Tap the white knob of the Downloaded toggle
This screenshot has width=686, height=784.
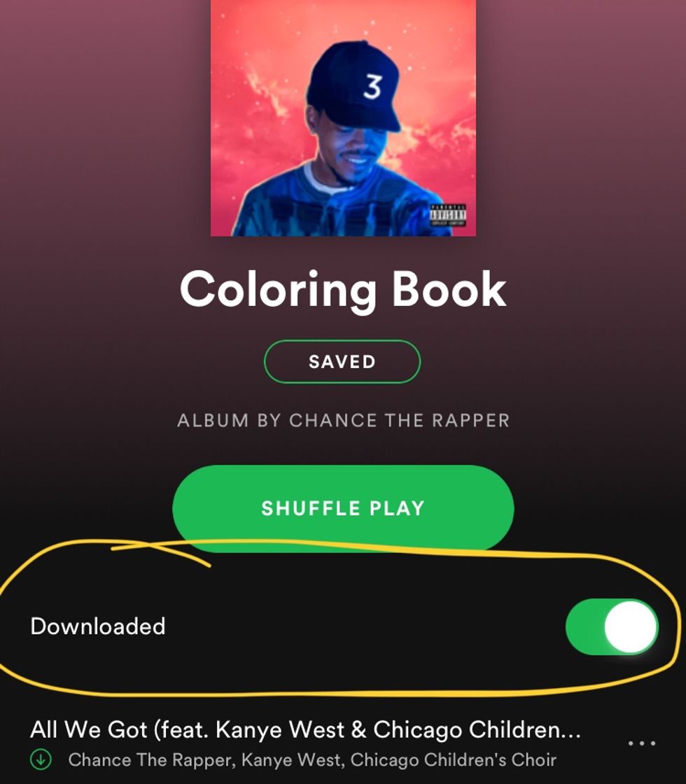coord(630,627)
